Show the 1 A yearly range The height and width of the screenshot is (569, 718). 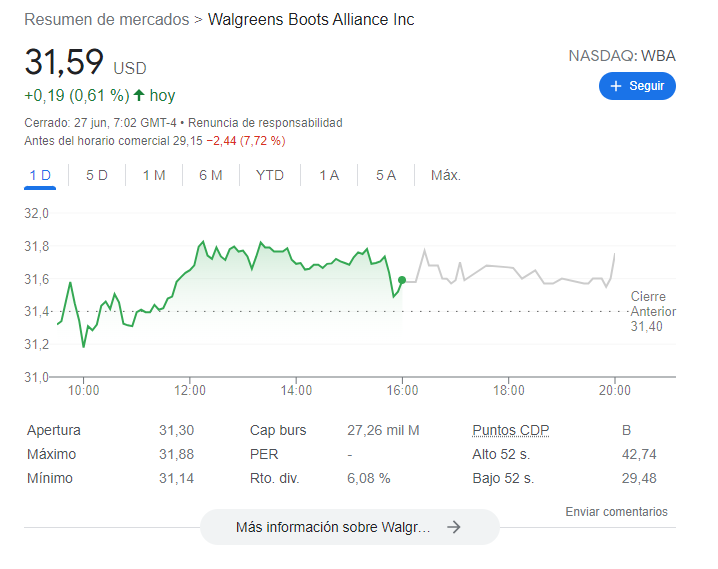[329, 175]
